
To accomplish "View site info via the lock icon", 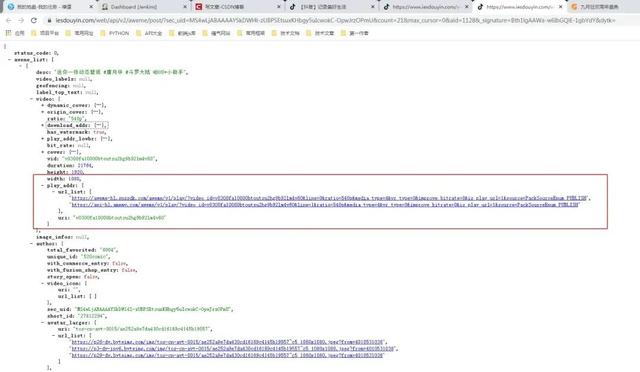I will 49,20.
